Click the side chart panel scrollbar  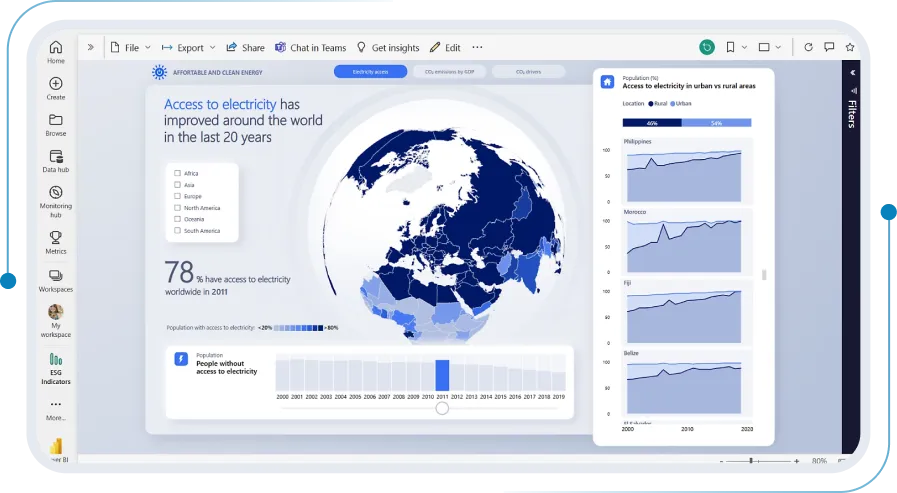click(x=764, y=275)
